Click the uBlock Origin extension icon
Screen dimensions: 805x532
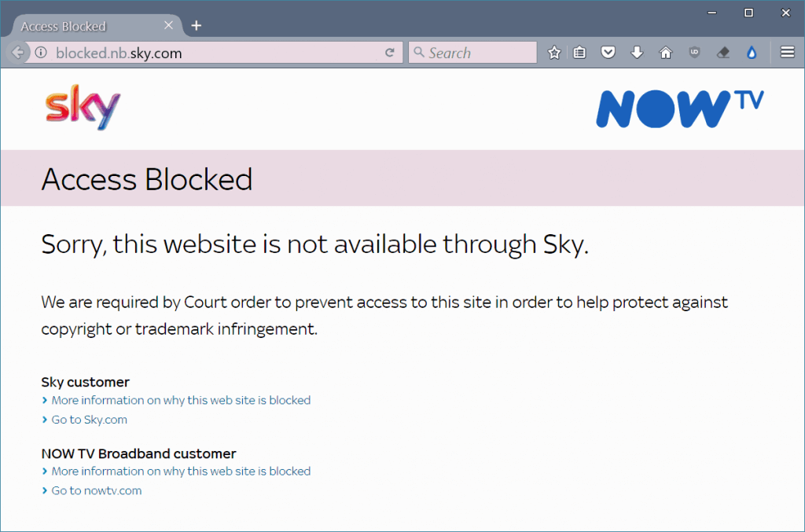[694, 52]
